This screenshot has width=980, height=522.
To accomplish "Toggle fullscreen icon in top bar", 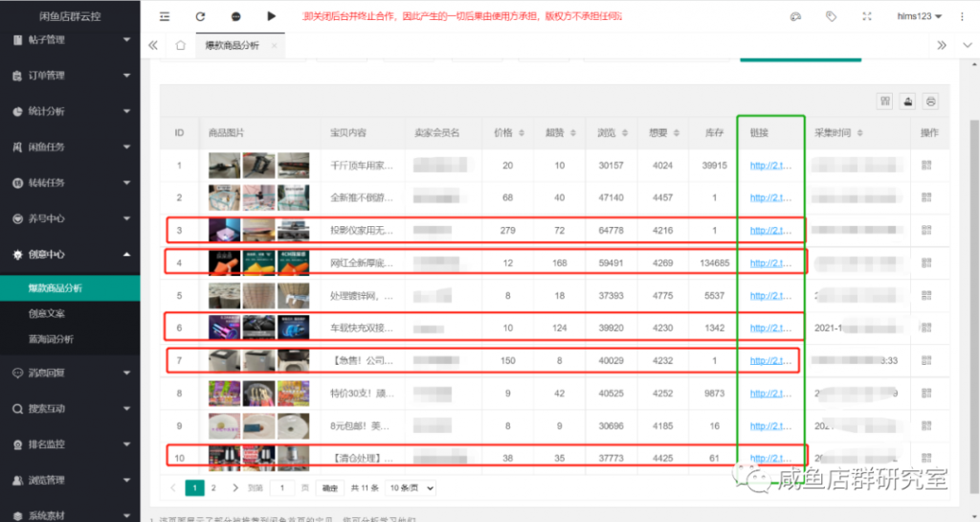I will (x=867, y=16).
